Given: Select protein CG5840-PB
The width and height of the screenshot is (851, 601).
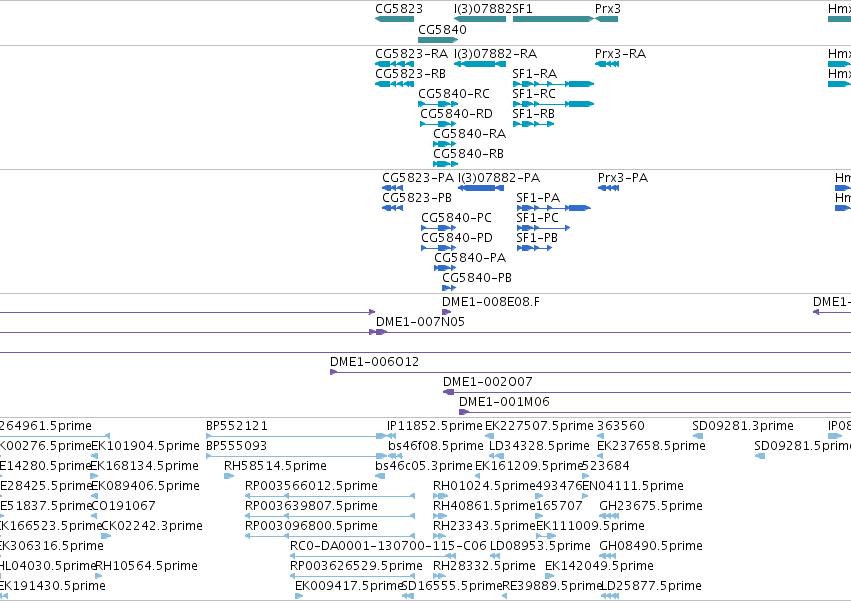Looking at the screenshot, I should pos(449,288).
